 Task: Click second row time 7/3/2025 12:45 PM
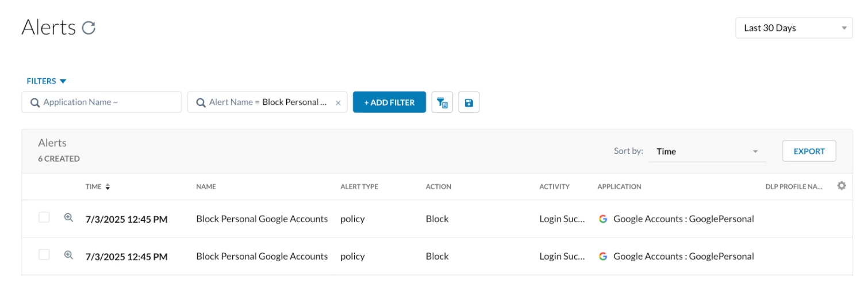(x=126, y=257)
